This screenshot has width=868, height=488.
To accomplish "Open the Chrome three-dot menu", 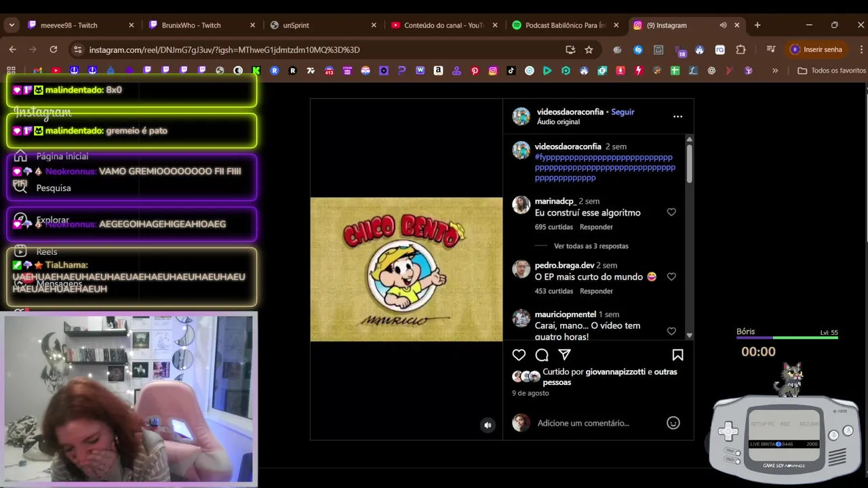I will point(861,49).
